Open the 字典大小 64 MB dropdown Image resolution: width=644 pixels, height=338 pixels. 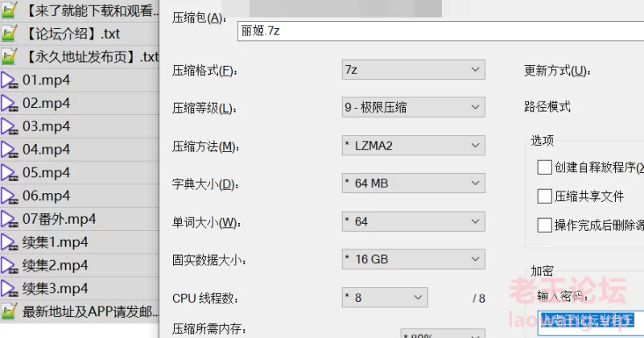point(413,183)
